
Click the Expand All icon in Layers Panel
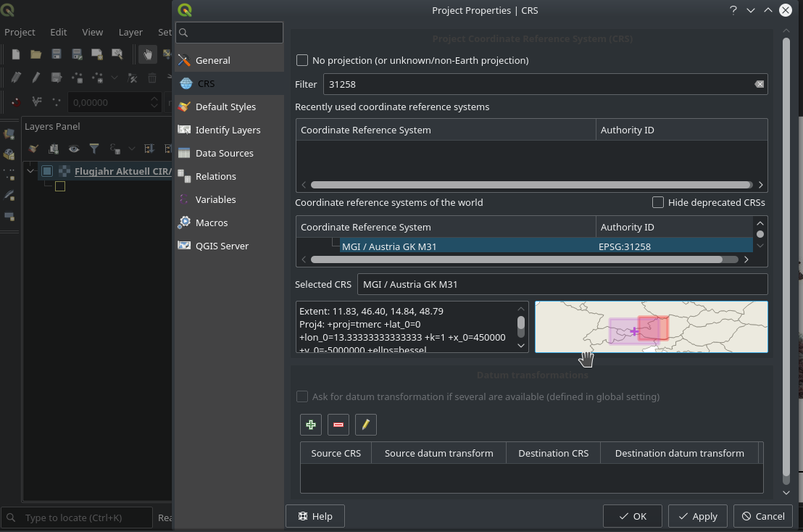(149, 149)
